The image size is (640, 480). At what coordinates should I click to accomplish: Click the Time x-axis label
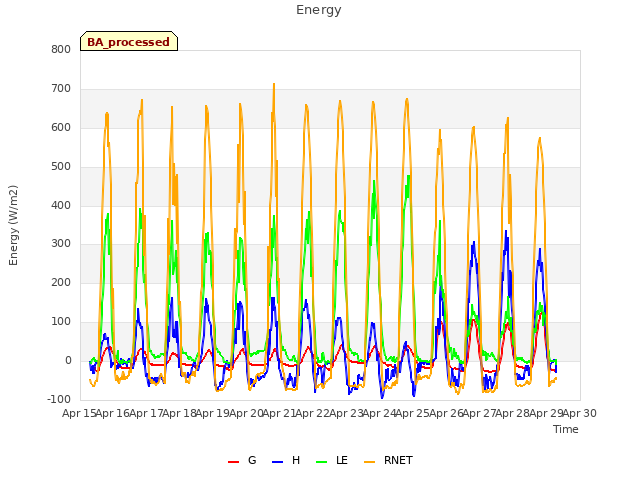click(565, 429)
